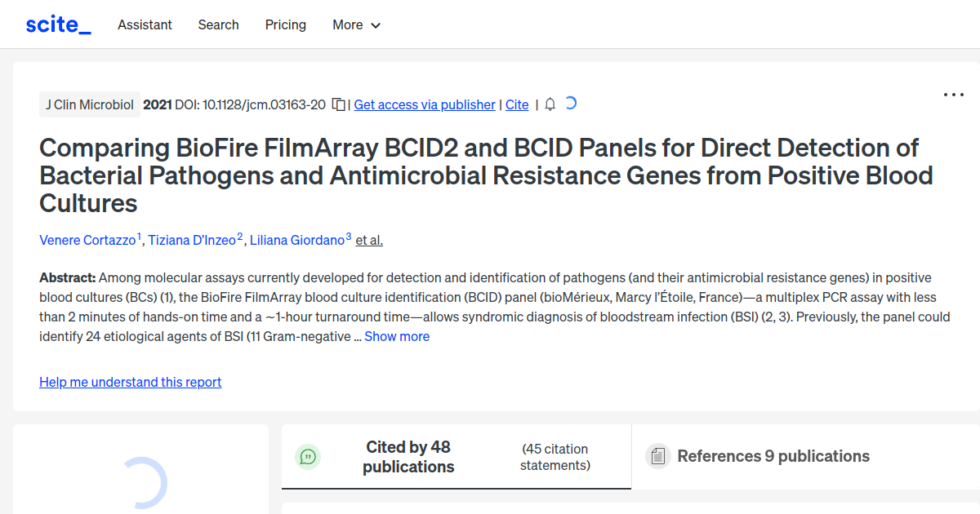
Task: Show more of the abstract text
Action: pos(397,336)
